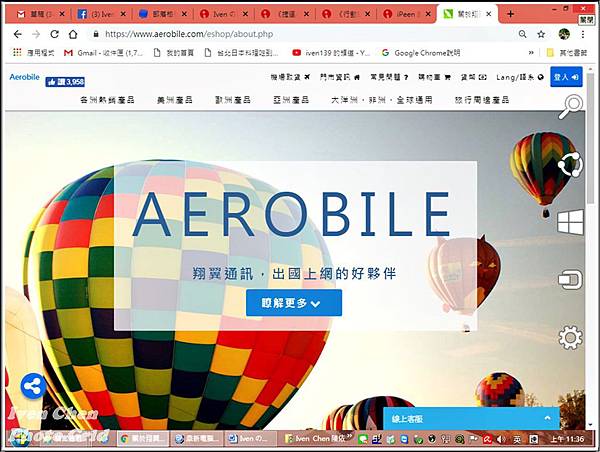The image size is (600, 452).
Task: Open the shopping cart link
Action: coord(434,77)
